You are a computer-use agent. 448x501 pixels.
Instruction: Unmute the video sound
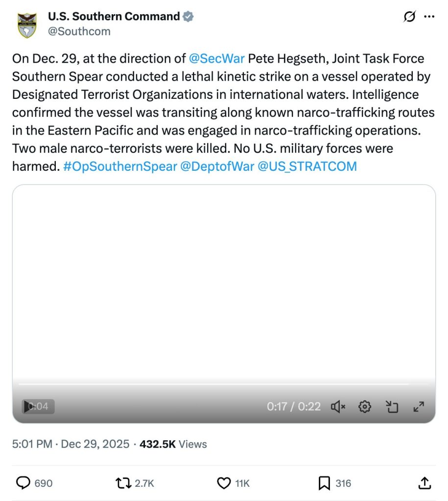[338, 407]
